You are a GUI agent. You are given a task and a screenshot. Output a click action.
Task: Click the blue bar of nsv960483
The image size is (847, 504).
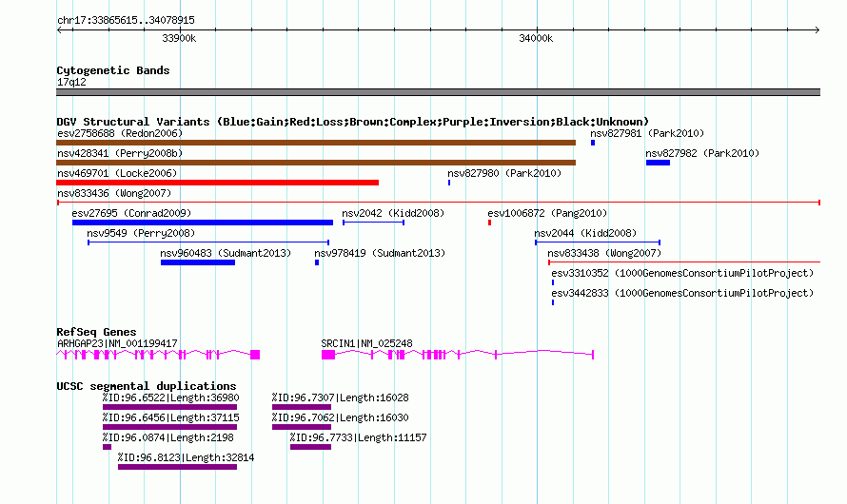pyautogui.click(x=198, y=262)
